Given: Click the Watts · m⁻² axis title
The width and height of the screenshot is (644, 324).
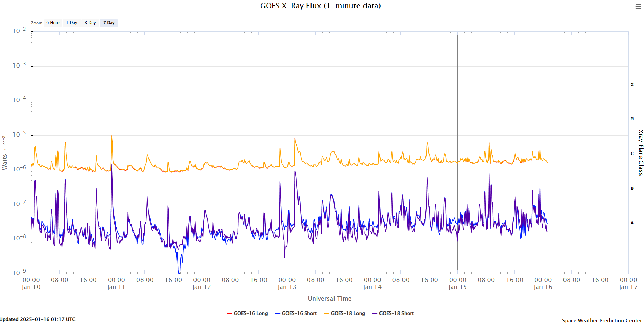Looking at the screenshot, I should click(x=5, y=153).
